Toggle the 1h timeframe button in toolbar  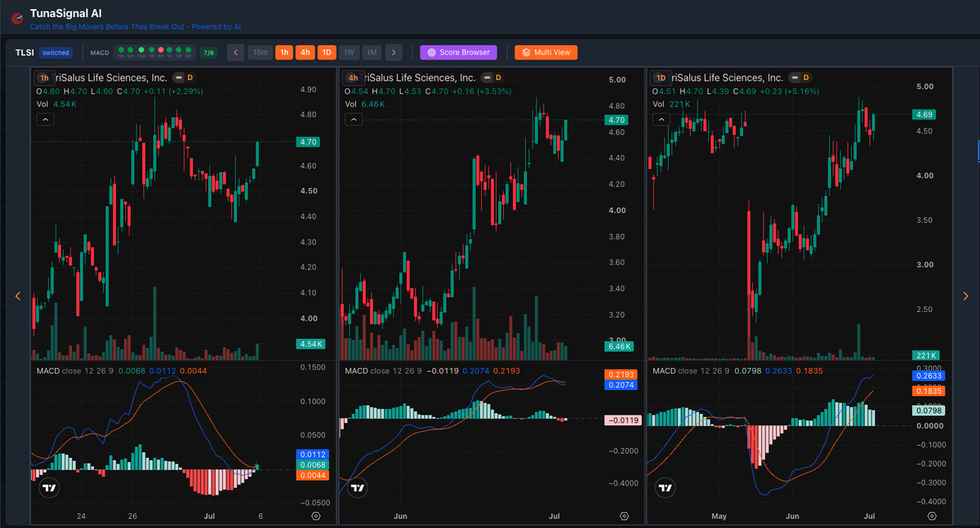click(x=284, y=52)
